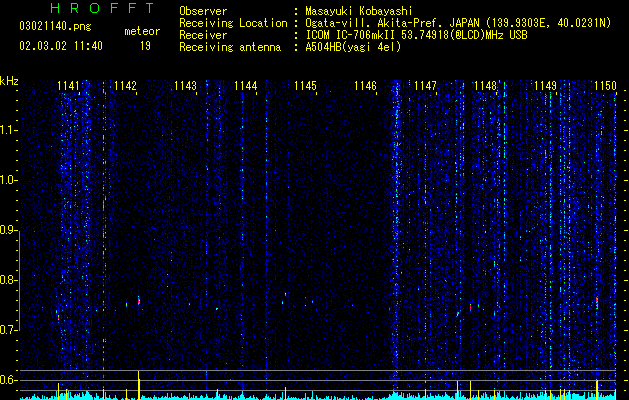Click the 1150 time marker
This screenshot has height=400, width=629.
click(605, 86)
